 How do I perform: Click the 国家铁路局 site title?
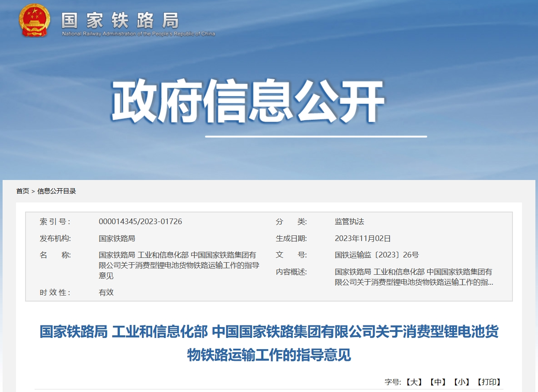click(x=120, y=20)
